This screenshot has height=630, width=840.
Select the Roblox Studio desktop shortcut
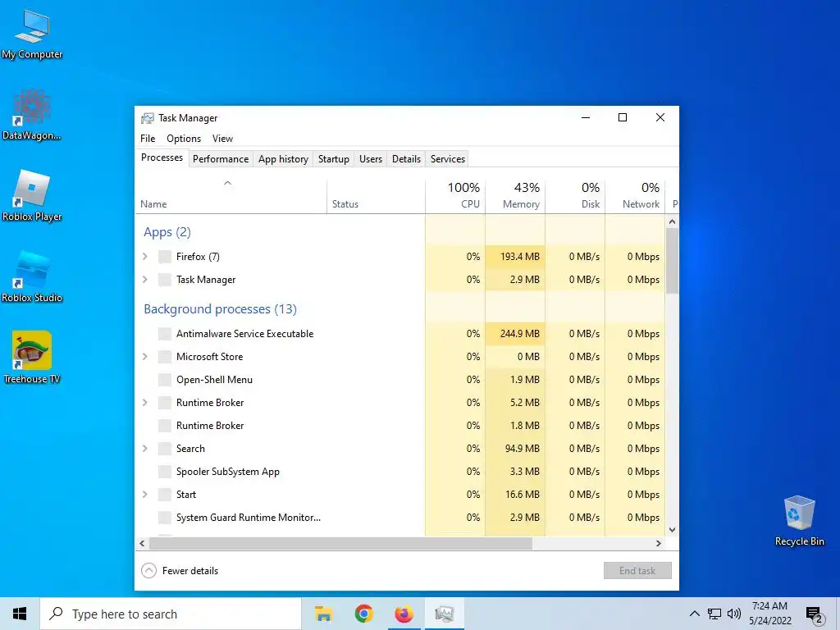[x=32, y=277]
